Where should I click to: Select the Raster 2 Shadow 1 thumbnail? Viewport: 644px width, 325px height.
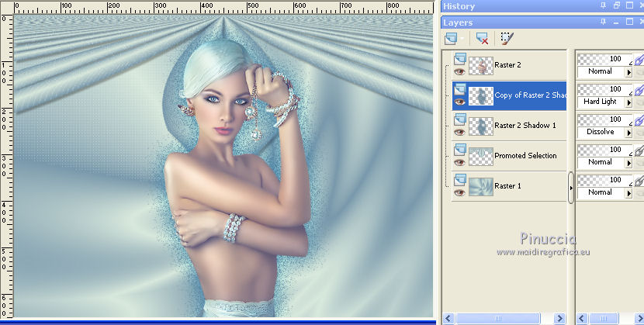(481, 126)
